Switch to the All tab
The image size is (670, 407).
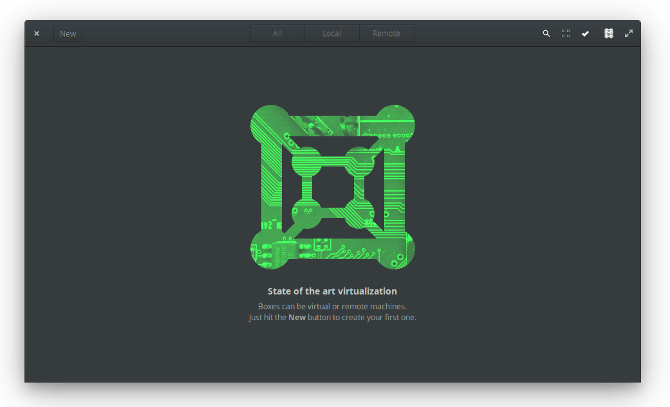[277, 33]
